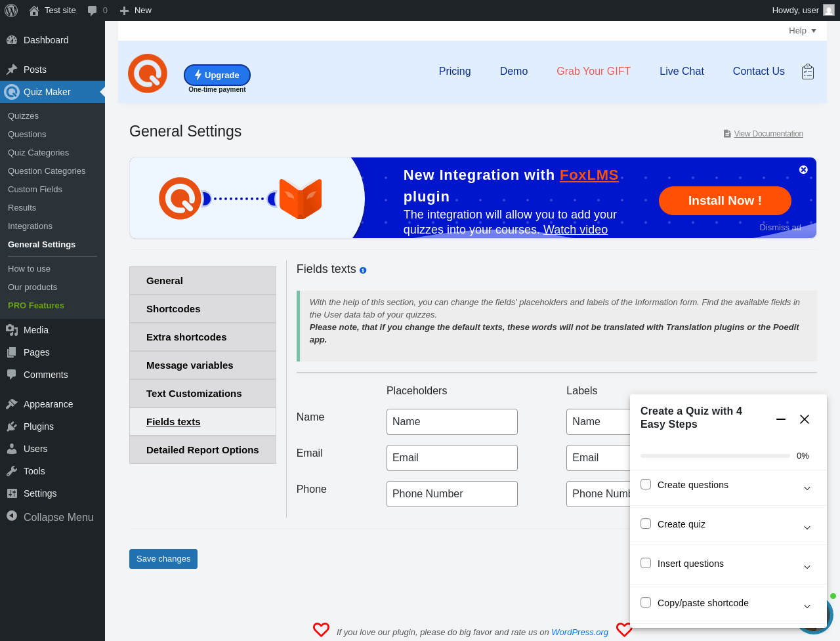
Task: Click the Quiz Maker sidebar icon
Action: 12,92
